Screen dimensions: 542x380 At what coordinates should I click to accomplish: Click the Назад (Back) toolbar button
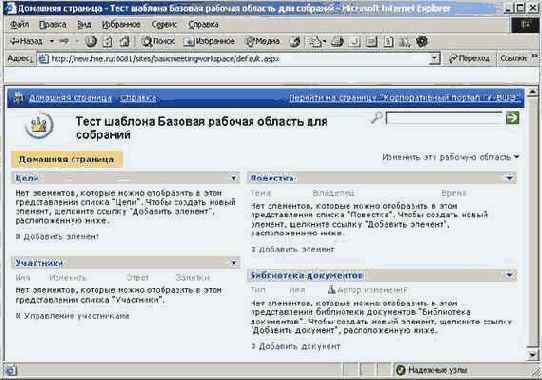coord(26,41)
